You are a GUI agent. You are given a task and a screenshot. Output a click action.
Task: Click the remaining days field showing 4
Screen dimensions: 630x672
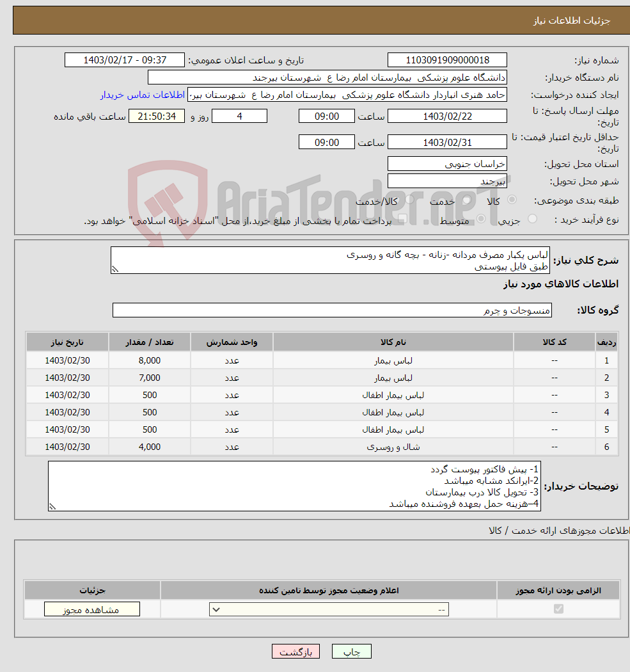(239, 116)
